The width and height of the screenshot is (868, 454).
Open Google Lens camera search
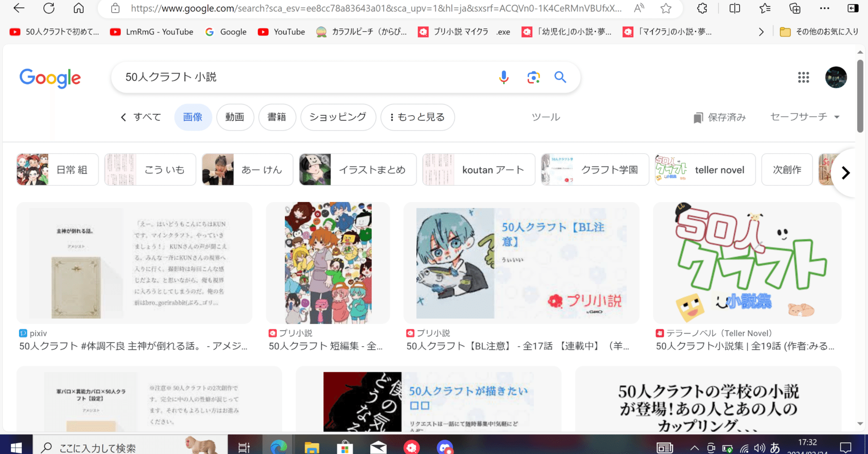pos(533,77)
